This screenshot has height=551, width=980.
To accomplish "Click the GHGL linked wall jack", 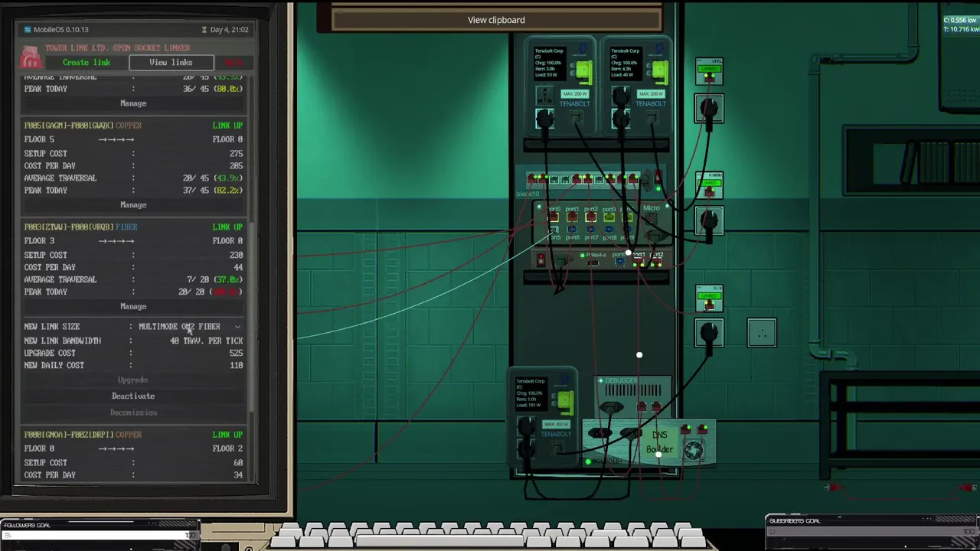I will 709,73.
